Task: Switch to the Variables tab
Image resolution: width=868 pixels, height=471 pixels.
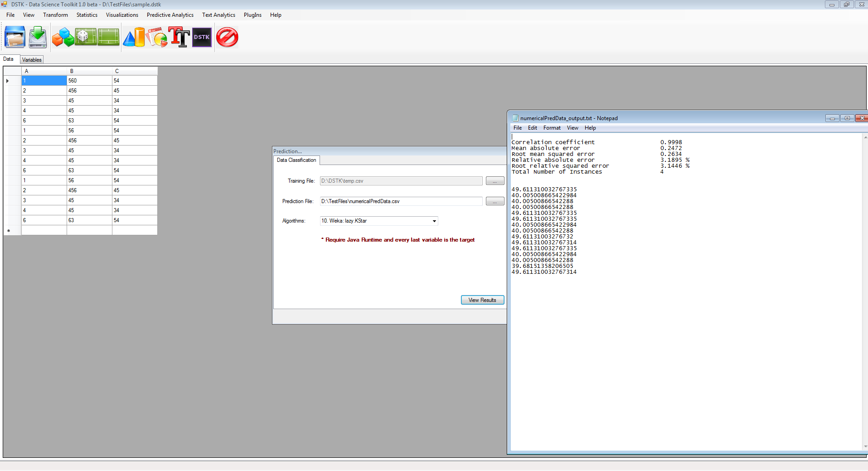Action: pos(32,60)
